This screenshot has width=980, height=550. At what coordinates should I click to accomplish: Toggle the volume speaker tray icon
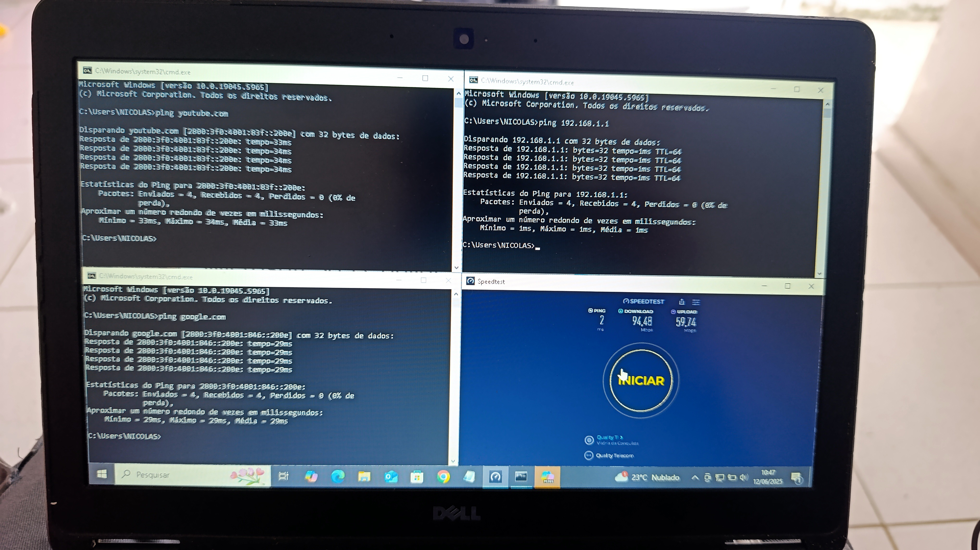tap(744, 478)
